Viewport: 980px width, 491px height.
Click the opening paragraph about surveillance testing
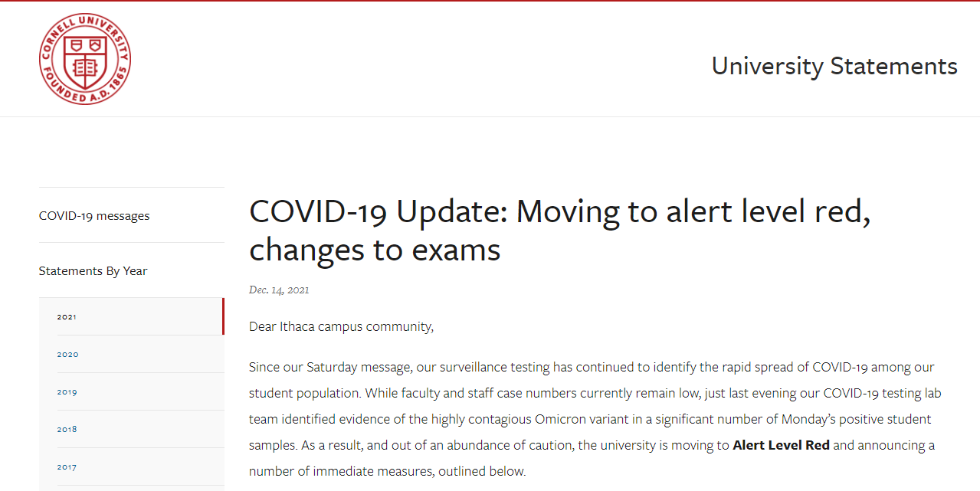[x=595, y=419]
